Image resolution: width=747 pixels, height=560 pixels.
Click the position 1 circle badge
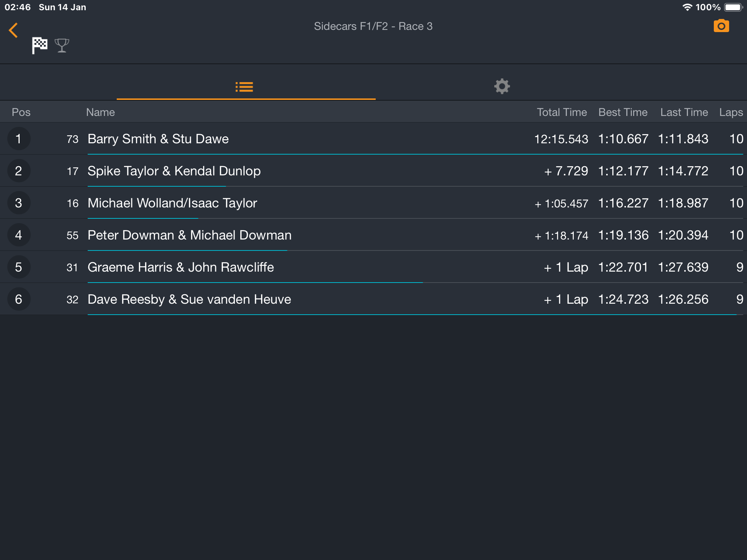click(x=19, y=139)
